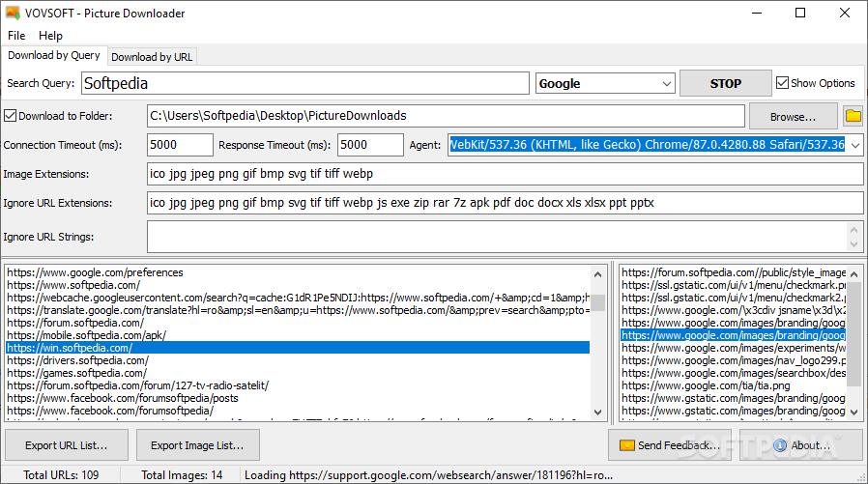Select the translate.google.com URL row
Image resolution: width=868 pixels, height=484 pixels.
point(298,310)
